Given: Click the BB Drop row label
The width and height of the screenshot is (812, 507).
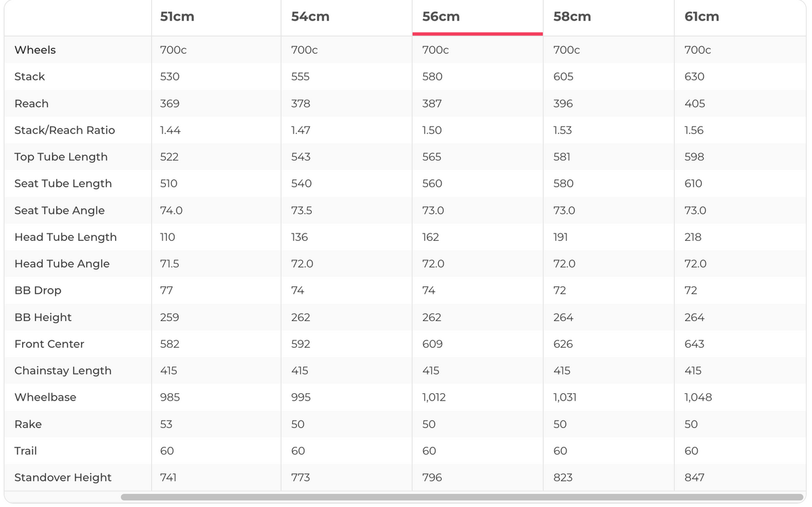Looking at the screenshot, I should (37, 291).
